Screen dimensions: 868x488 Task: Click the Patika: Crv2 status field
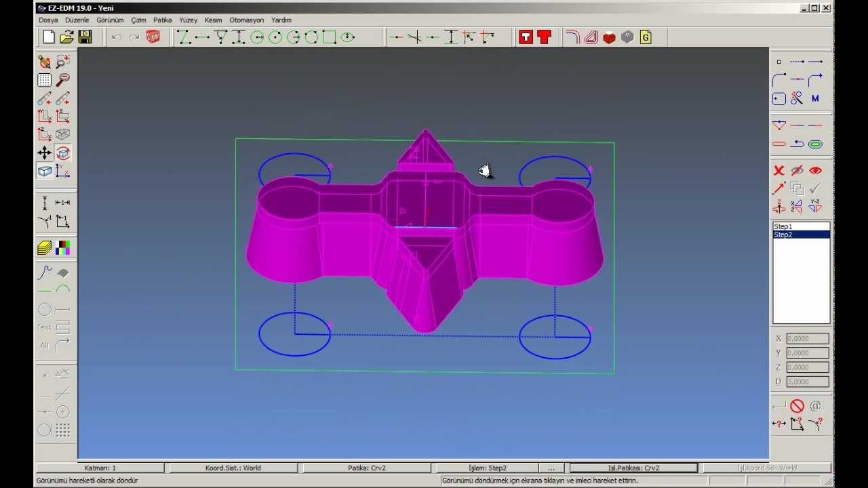click(367, 468)
